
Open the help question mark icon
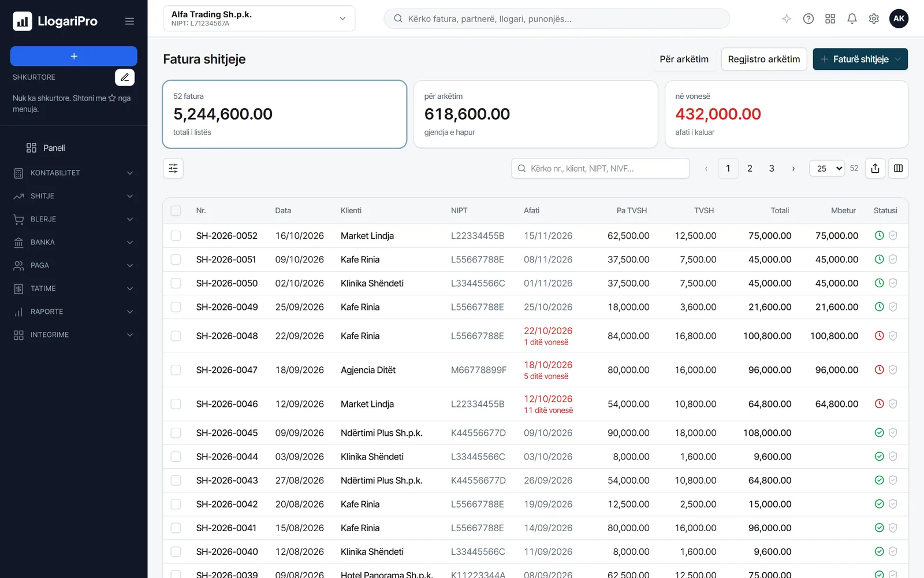tap(808, 18)
